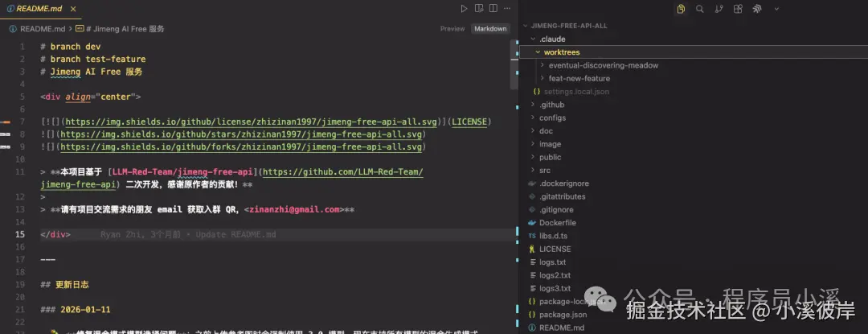Viewport: 868px width, 334px height.
Task: Click the '# Jimeng AI Free 服务' heading line
Action: (92, 72)
